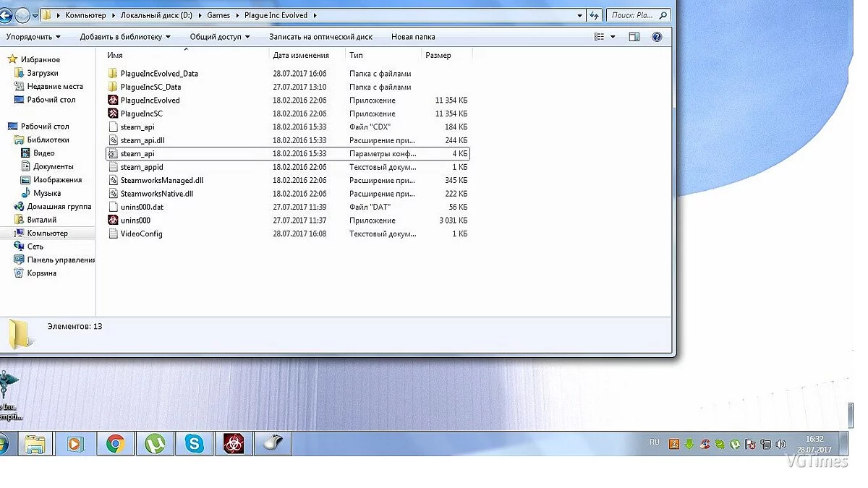868x488 pixels.
Task: Sort files by Дата изменения column
Action: [301, 56]
